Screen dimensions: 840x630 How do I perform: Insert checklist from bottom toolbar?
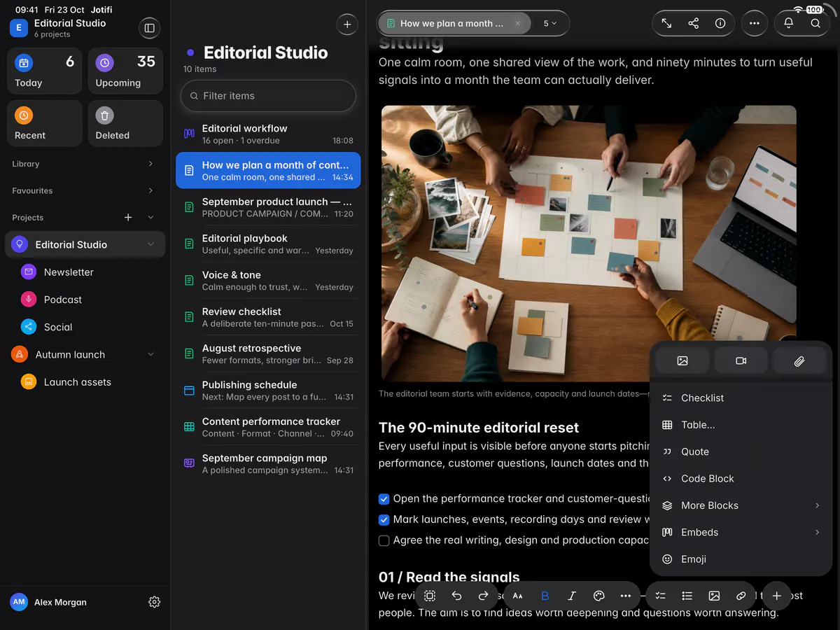pos(660,596)
